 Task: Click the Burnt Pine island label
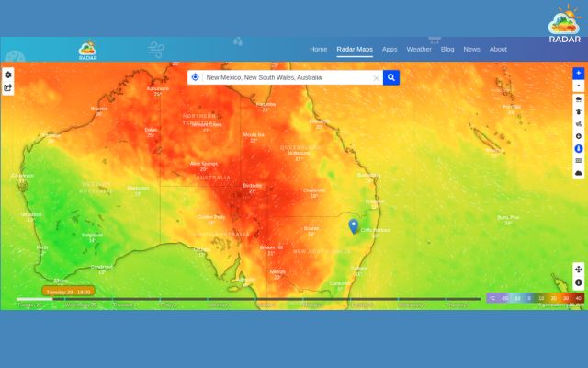point(508,217)
